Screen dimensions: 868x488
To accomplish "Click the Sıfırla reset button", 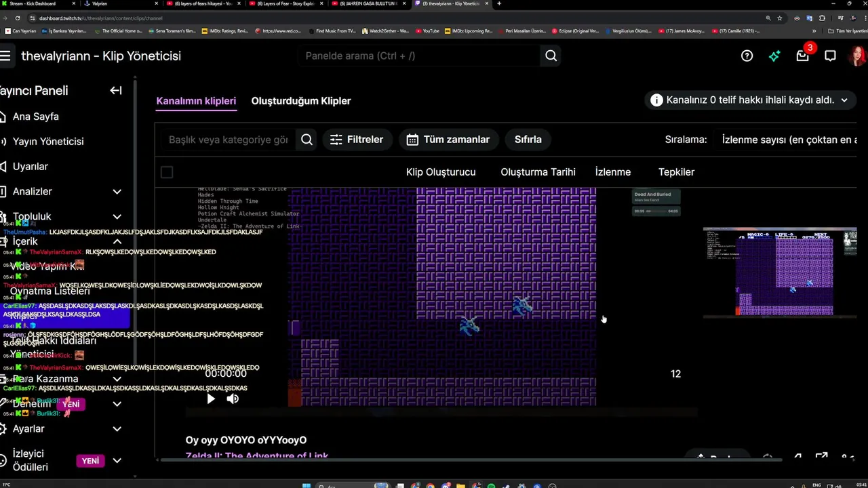I will coord(528,140).
